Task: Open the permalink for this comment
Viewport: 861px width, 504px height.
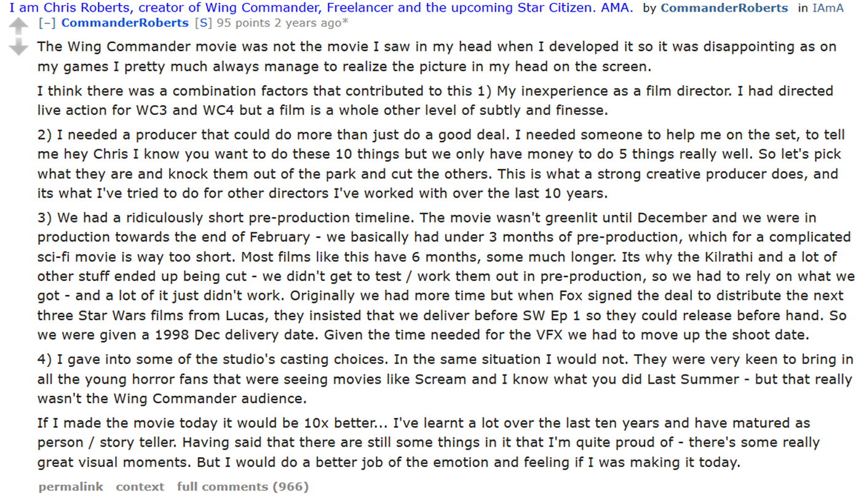Action: click(x=71, y=487)
